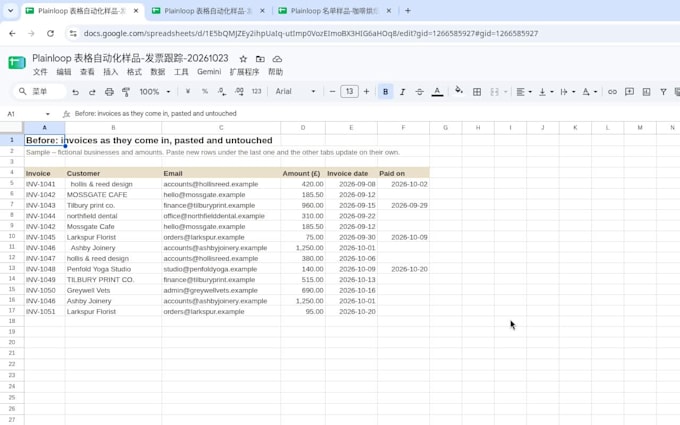
Task: Star the spreadsheet document
Action: click(x=243, y=59)
